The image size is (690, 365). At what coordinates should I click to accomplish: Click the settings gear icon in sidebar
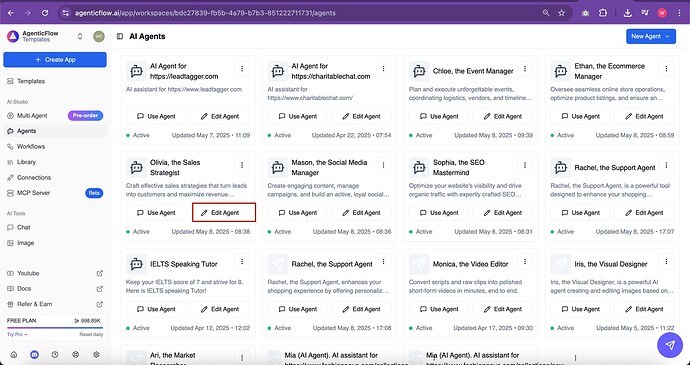click(x=96, y=355)
